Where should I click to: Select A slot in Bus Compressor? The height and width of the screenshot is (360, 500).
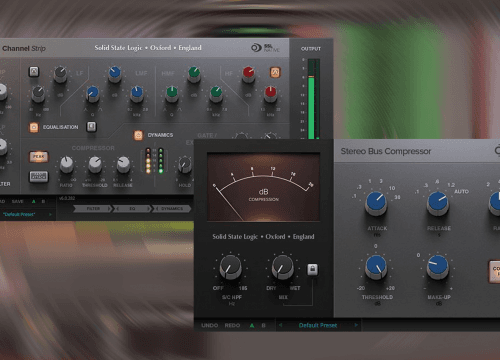click(252, 325)
